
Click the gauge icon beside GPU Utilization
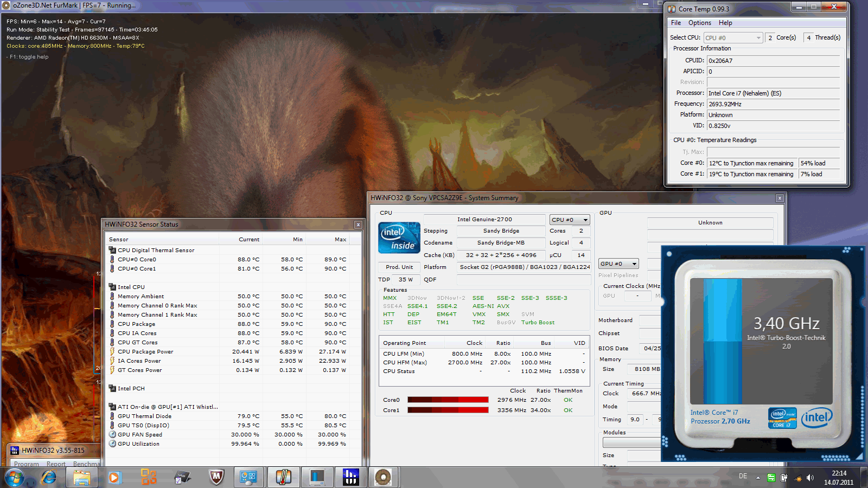(112, 444)
